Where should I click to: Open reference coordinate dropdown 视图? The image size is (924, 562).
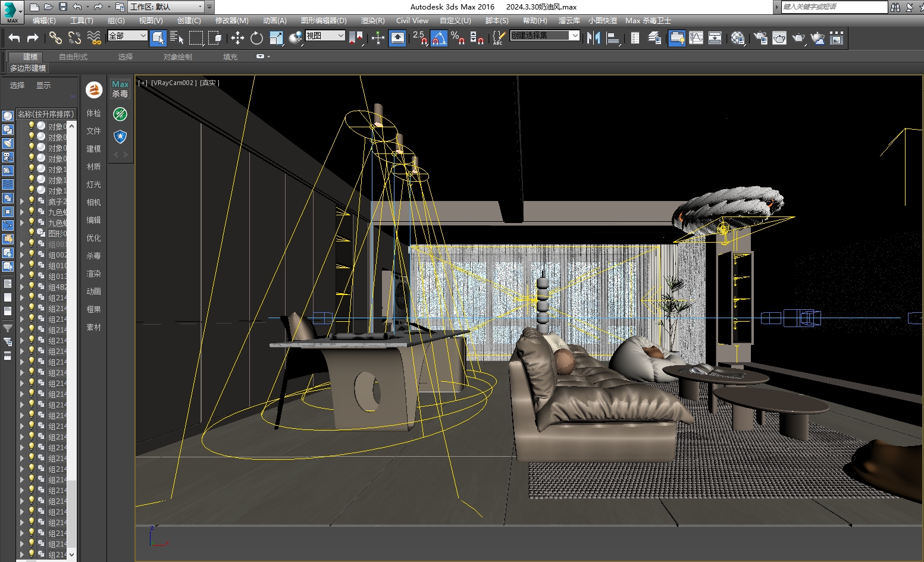coord(325,36)
